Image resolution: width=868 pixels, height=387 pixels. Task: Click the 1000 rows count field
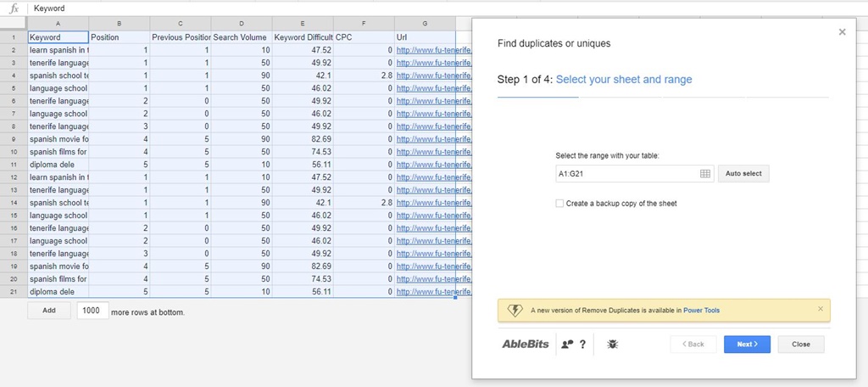pyautogui.click(x=92, y=311)
